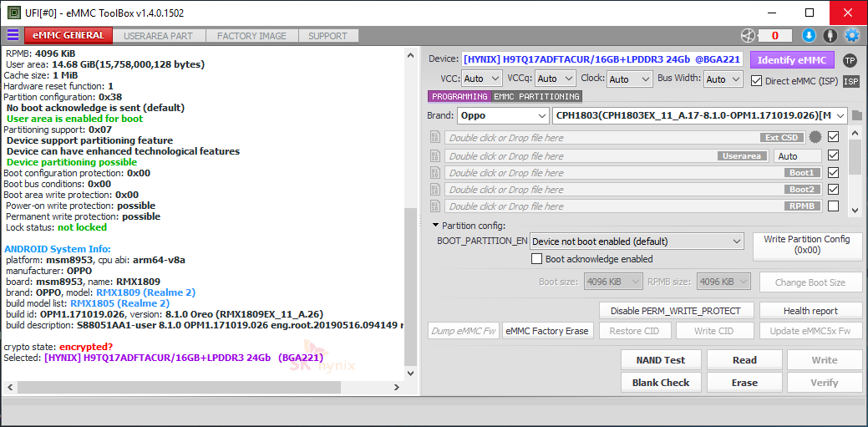The image size is (868, 427).
Task: Click the black power plug icon
Action: point(830,35)
